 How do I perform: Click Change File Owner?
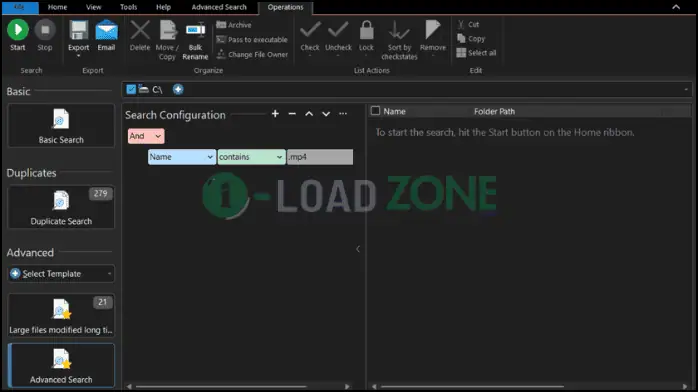coord(252,54)
